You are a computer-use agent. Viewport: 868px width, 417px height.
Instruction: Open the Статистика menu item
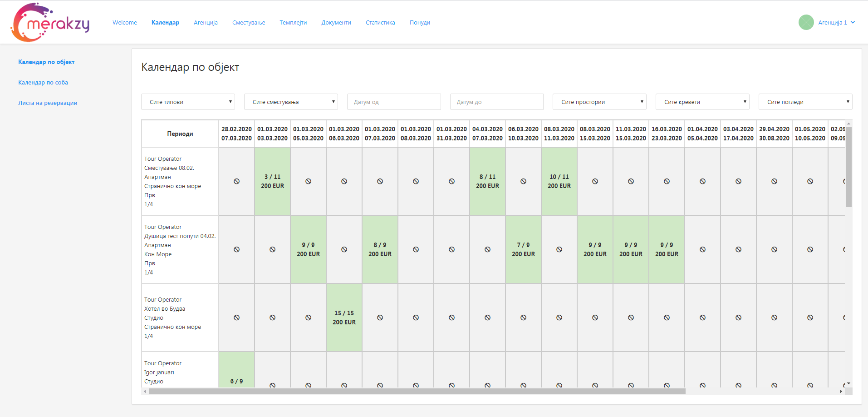click(380, 22)
